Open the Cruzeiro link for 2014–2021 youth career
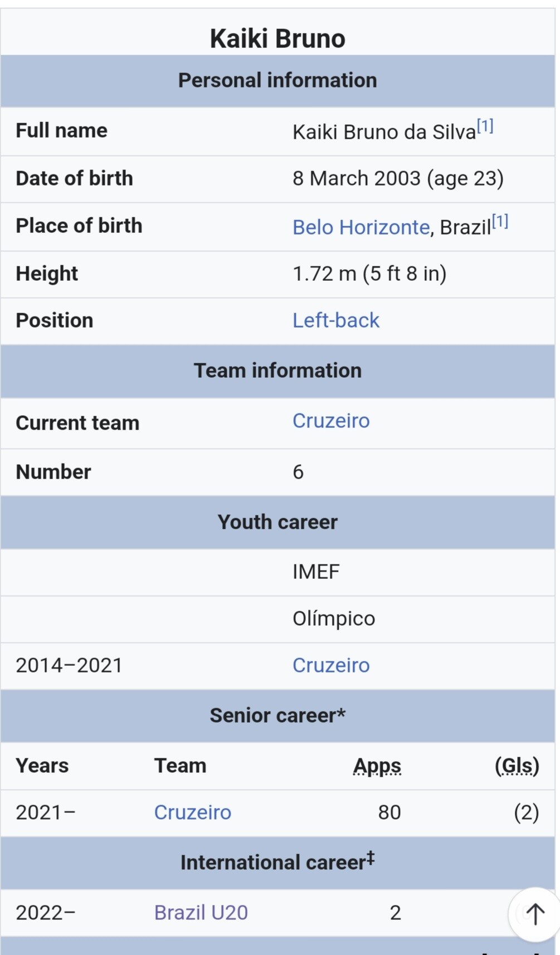Screen dimensions: 560x955 pos(331,665)
